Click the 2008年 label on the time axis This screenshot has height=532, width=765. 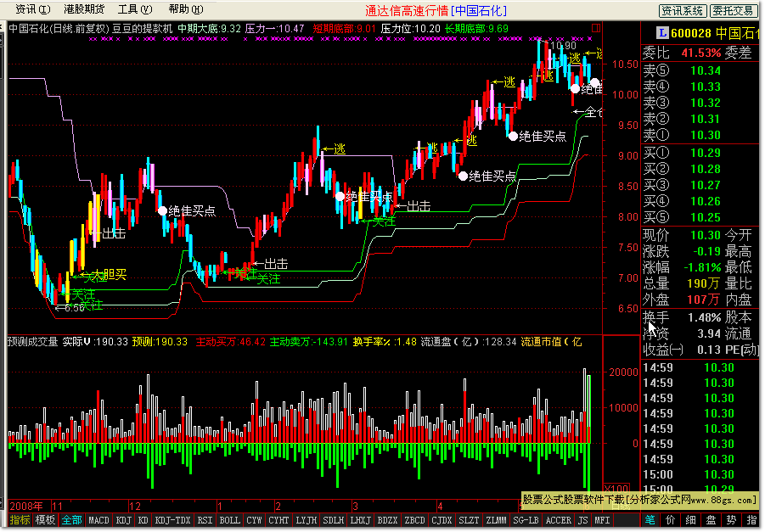pyautogui.click(x=26, y=507)
